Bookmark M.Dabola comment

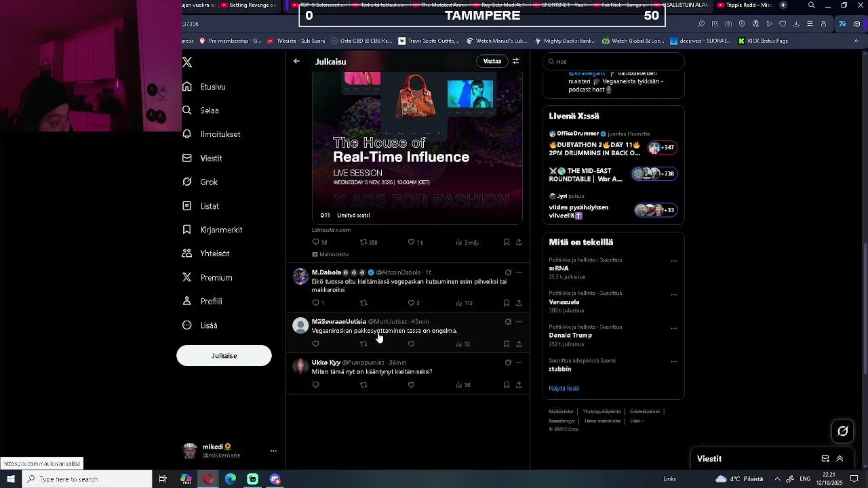pos(507,303)
